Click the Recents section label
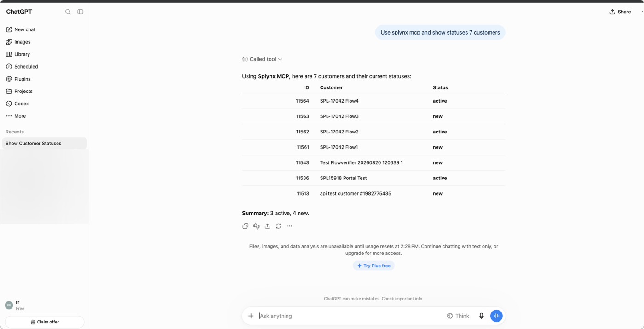Viewport: 644px width, 329px height. (x=15, y=132)
